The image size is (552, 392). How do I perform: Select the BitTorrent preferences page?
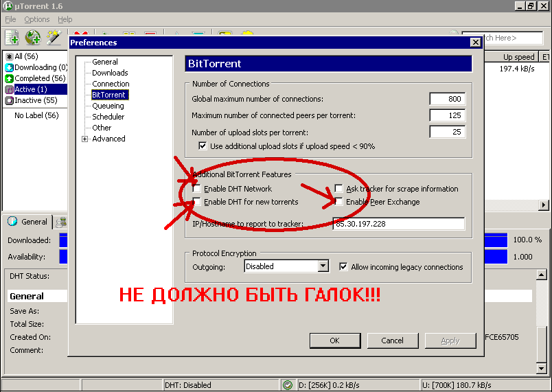coord(108,95)
